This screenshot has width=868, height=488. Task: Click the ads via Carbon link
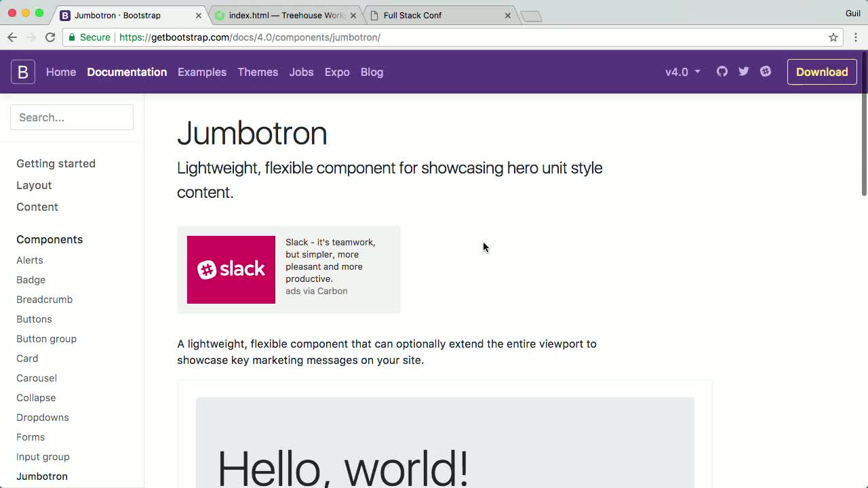[317, 291]
